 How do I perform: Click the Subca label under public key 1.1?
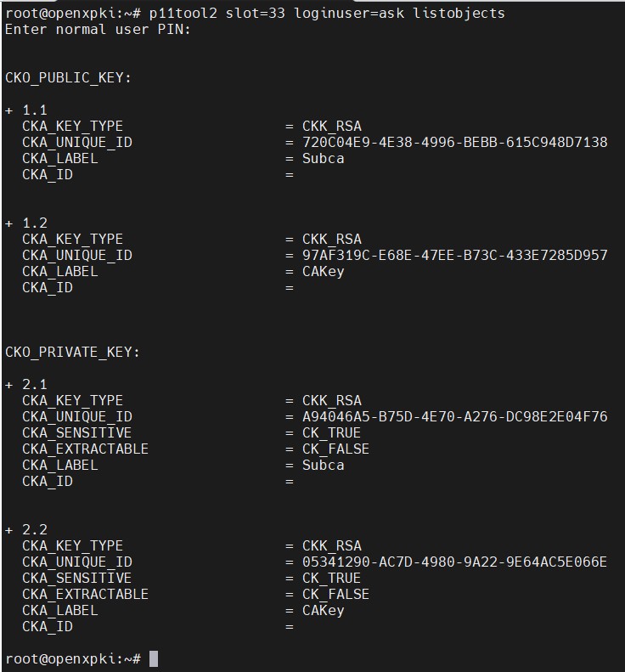324,159
